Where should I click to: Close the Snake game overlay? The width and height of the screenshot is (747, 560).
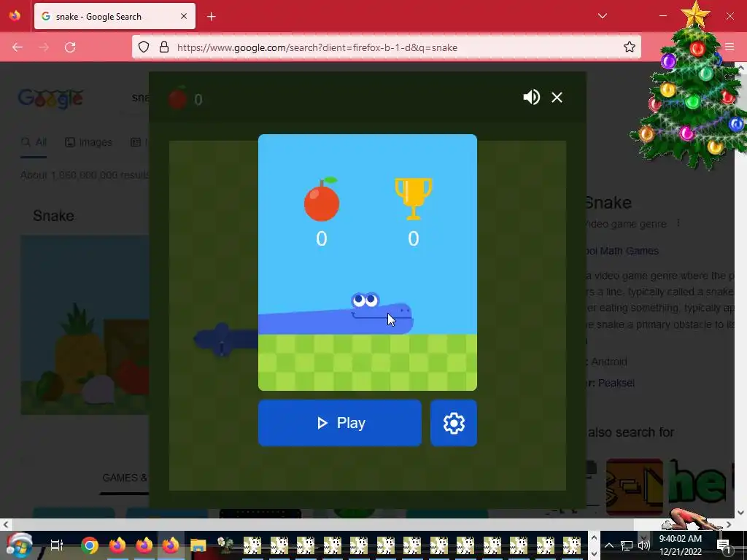pyautogui.click(x=557, y=97)
